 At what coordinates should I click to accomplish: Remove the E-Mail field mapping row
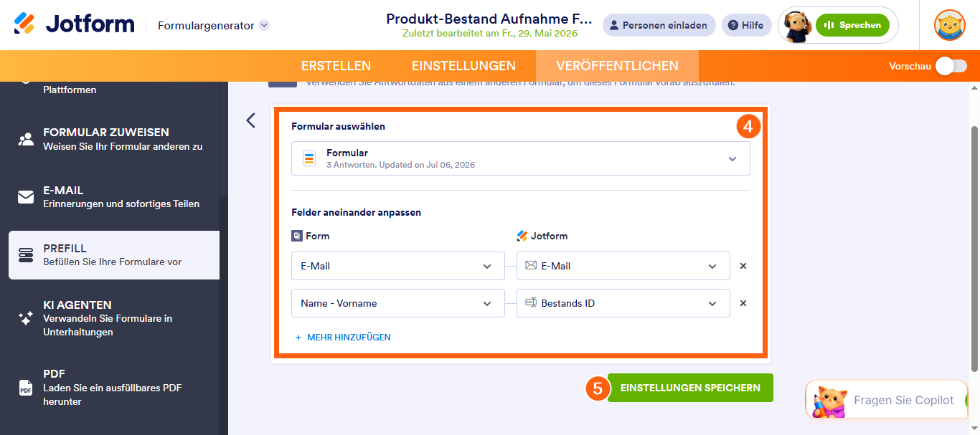coord(743,266)
